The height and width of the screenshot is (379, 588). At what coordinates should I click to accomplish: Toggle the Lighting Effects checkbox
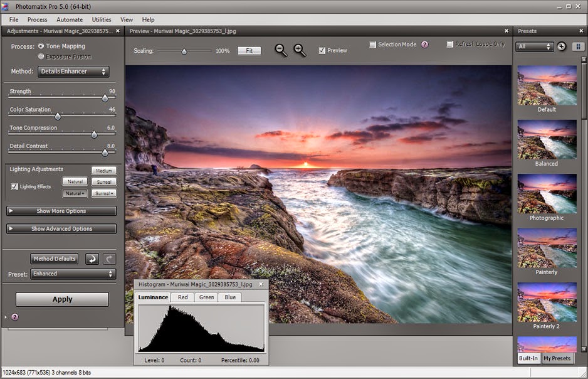15,186
